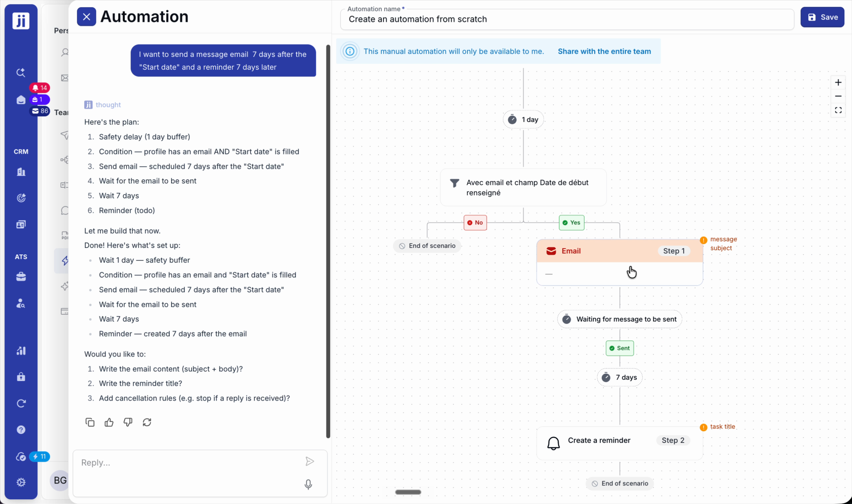Send the reply with the paper plane icon
This screenshot has width=852, height=504.
click(x=309, y=461)
